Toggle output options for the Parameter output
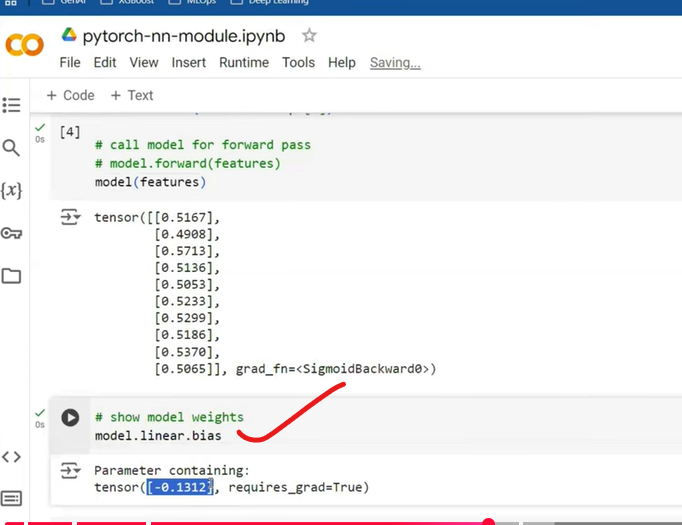Image resolution: width=682 pixels, height=525 pixels. [70, 470]
